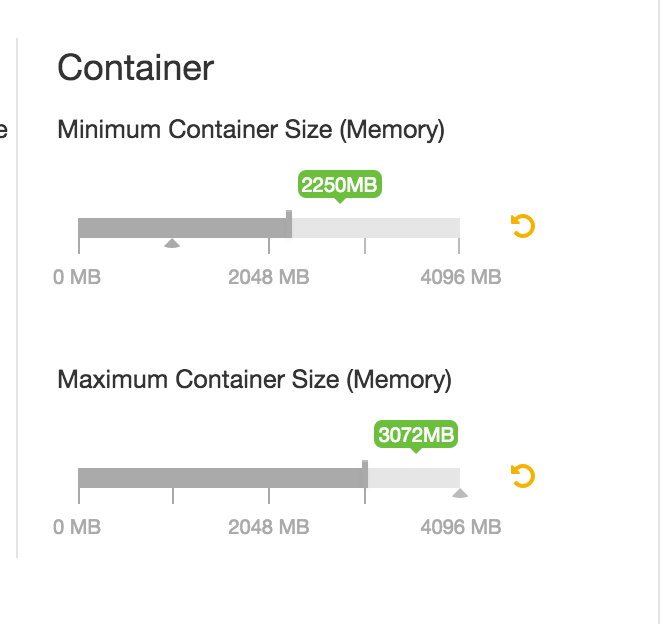Click the 4096 MB label under Minimum slider
This screenshot has width=666, height=624.
(x=460, y=277)
